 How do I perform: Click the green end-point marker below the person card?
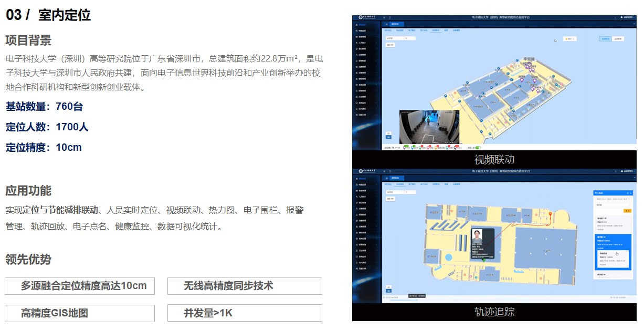click(x=483, y=260)
